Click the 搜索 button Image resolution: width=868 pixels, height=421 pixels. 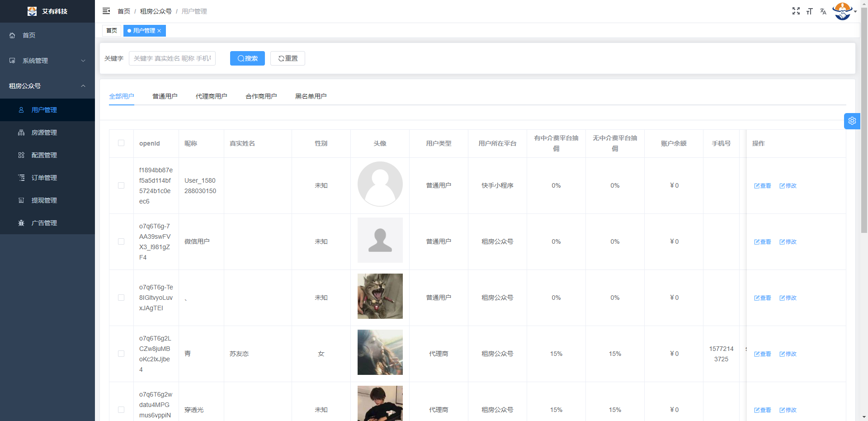pyautogui.click(x=247, y=58)
